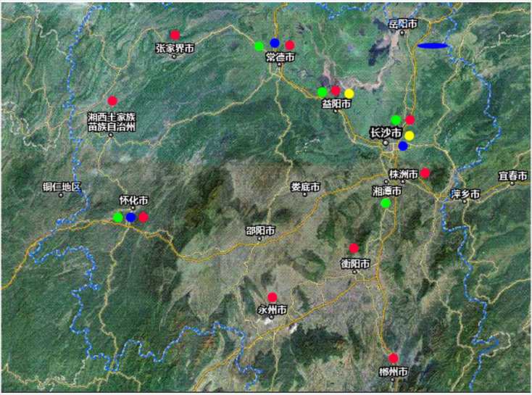Select the 宜春市 city label
Screen dimensions: 532x395
512,175
